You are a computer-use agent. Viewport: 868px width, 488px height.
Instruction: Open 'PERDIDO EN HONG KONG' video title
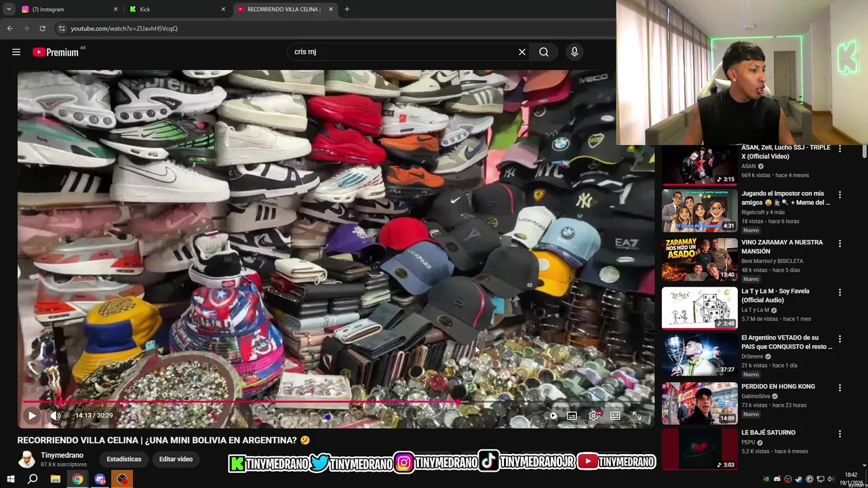(x=778, y=386)
